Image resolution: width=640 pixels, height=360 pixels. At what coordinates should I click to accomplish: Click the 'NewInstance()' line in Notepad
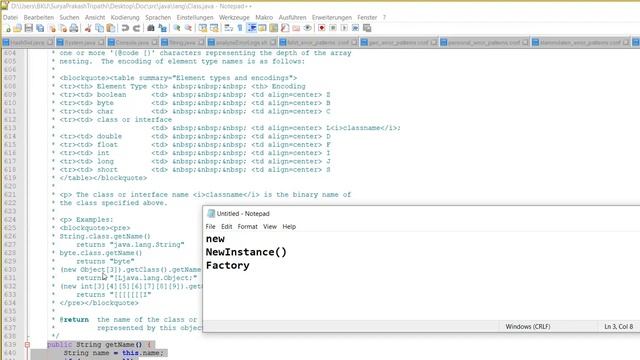246,252
